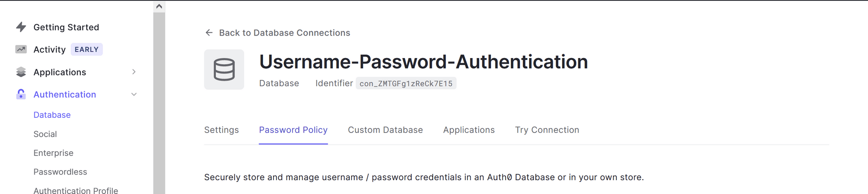Click the Activity chart icon in sidebar
This screenshot has width=868, height=194.
(21, 49)
